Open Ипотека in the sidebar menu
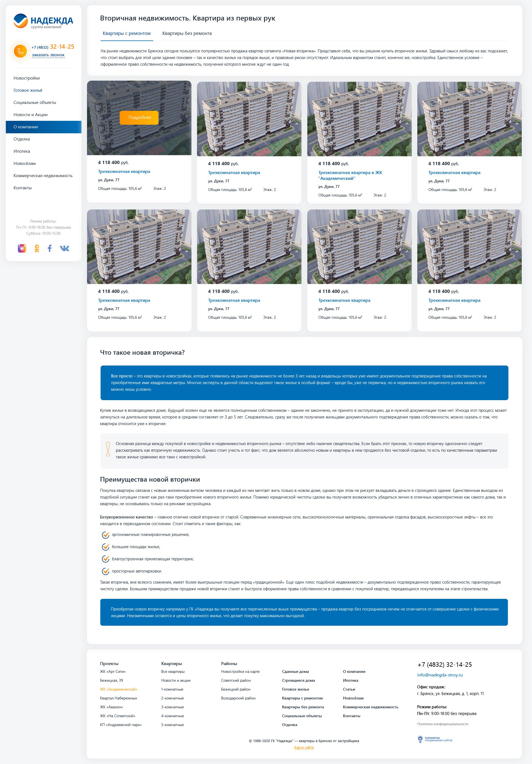 [x=22, y=151]
